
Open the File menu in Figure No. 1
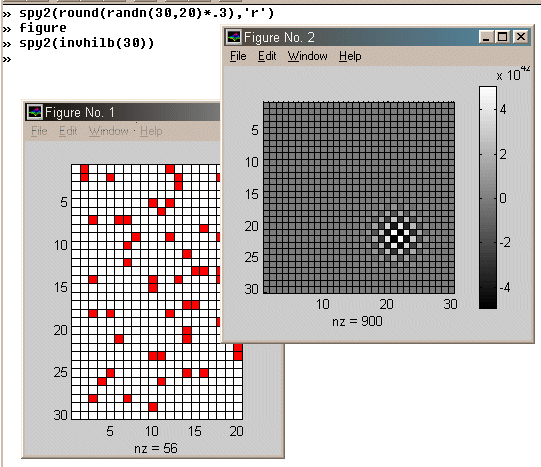tap(39, 131)
